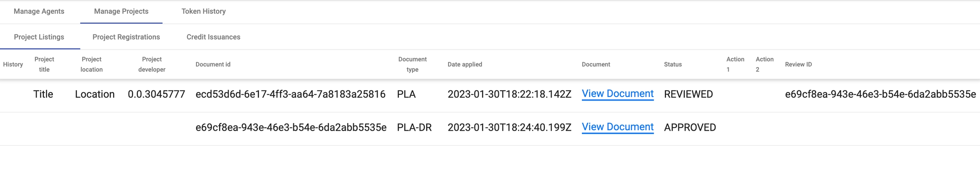View Document for the PLA-DR row
980x183 pixels.
617,127
